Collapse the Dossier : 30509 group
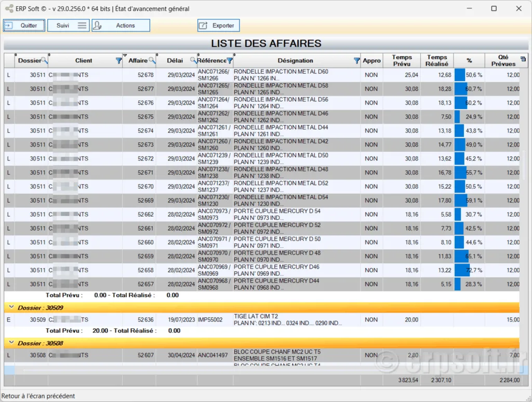532x402 pixels. tap(11, 307)
